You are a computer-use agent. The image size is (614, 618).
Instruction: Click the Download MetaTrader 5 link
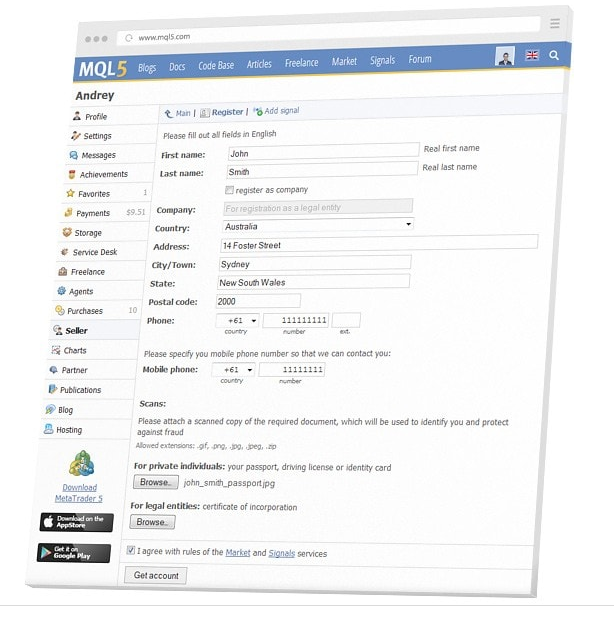(79, 493)
